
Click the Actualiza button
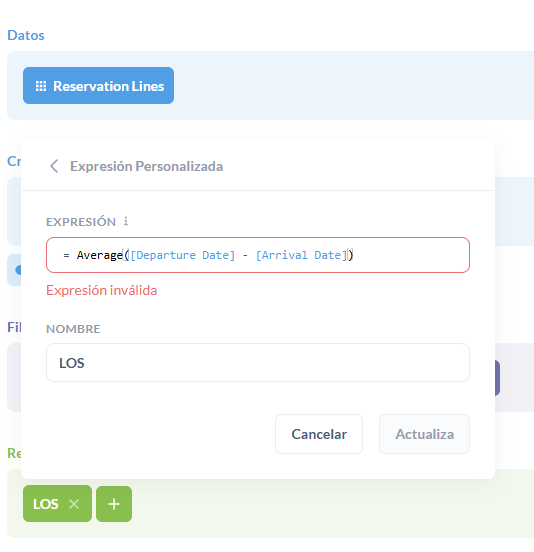click(424, 434)
